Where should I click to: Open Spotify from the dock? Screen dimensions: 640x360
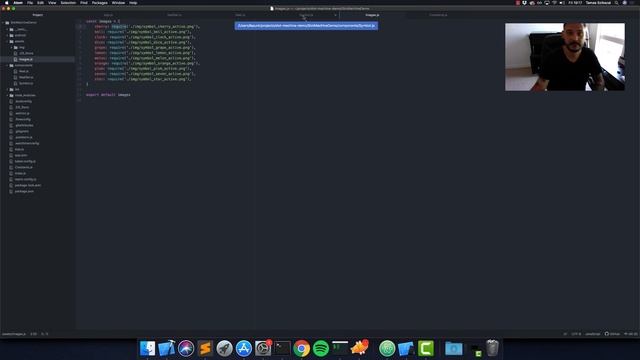tap(321, 348)
